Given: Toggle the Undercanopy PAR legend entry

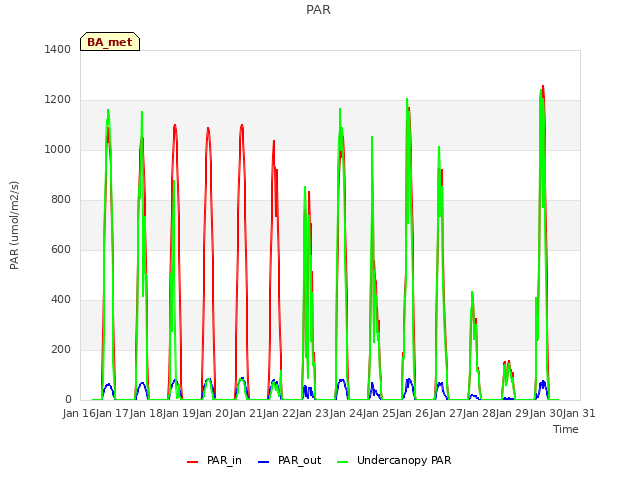Looking at the screenshot, I should click(394, 460).
